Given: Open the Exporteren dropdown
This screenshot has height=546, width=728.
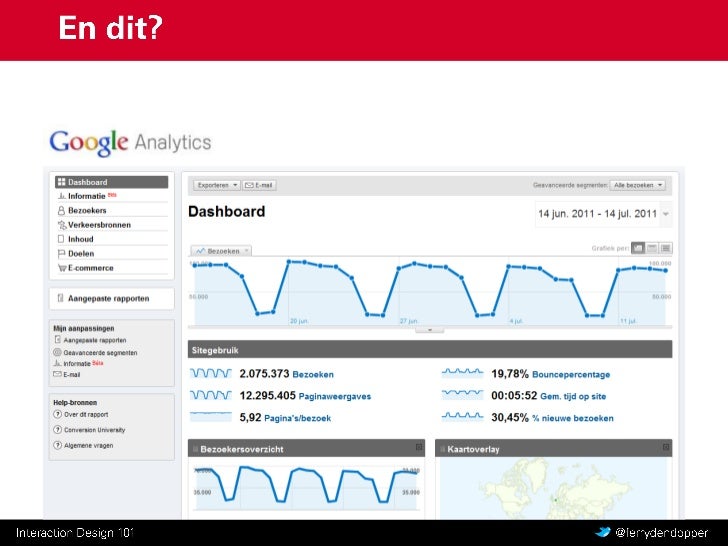Looking at the screenshot, I should click(x=217, y=185).
